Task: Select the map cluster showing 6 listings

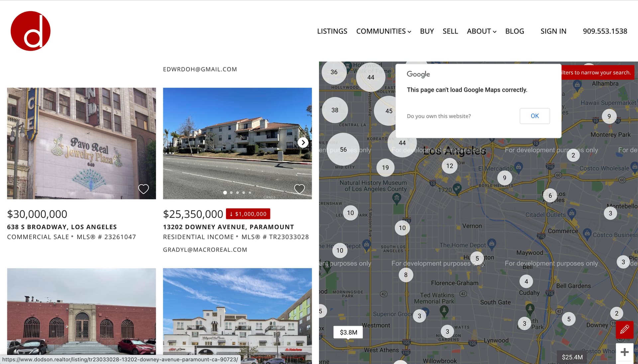Action: click(x=550, y=196)
